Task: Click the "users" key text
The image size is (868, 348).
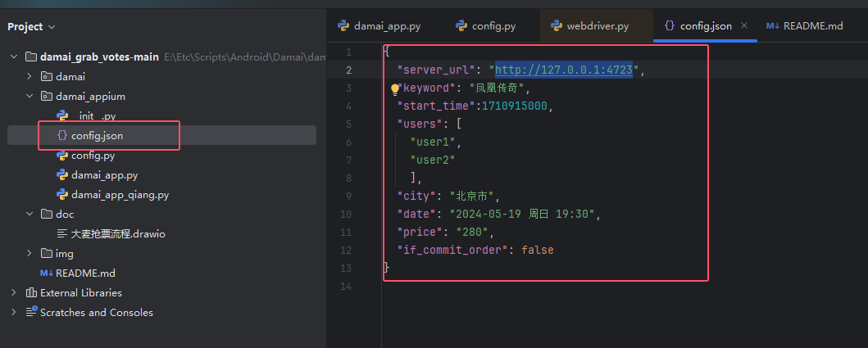Action: (420, 124)
